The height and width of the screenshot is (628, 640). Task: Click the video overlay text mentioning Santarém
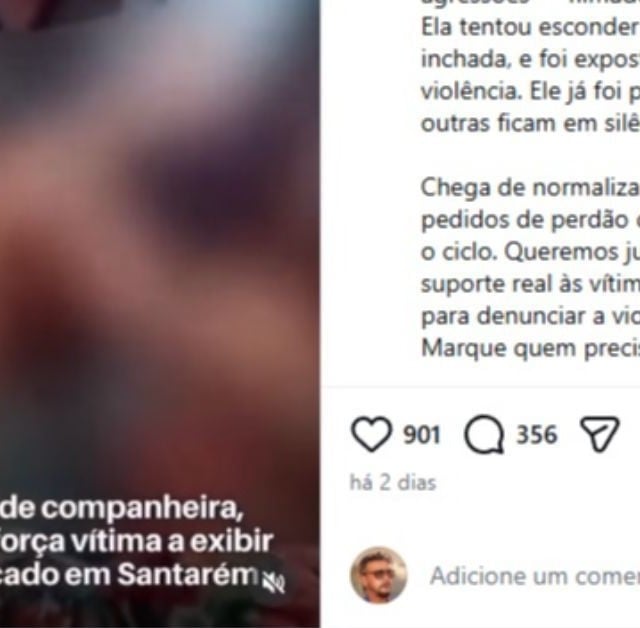[x=129, y=575]
